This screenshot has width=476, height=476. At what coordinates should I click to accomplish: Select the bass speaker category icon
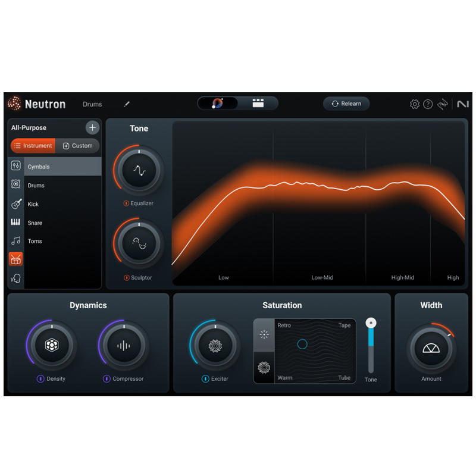point(16,184)
